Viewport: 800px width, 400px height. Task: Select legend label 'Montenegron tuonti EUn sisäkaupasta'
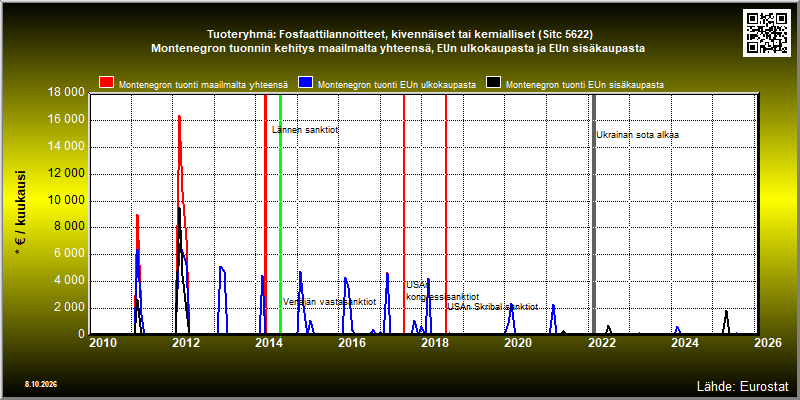click(585, 85)
